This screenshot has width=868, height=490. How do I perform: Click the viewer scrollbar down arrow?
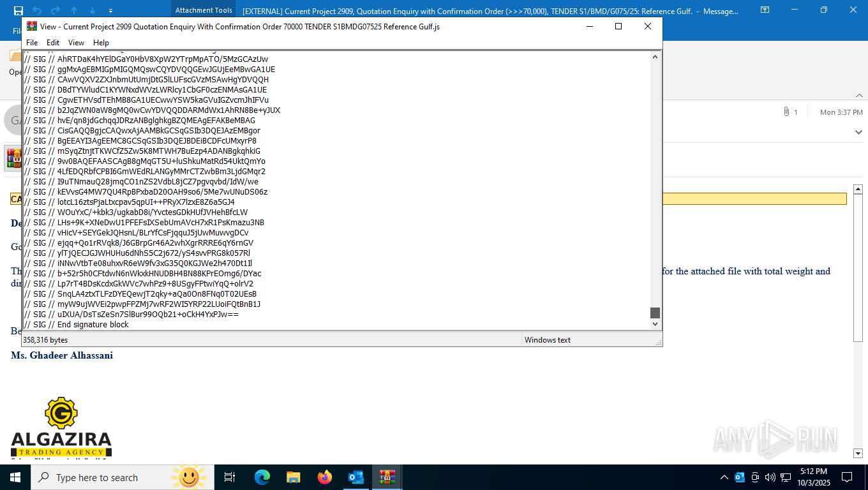[655, 324]
